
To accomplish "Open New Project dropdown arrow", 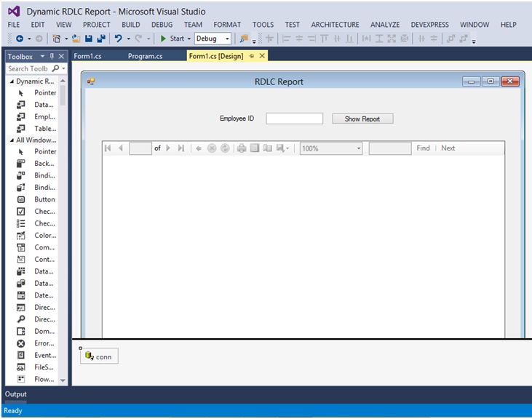I will 66,39.
